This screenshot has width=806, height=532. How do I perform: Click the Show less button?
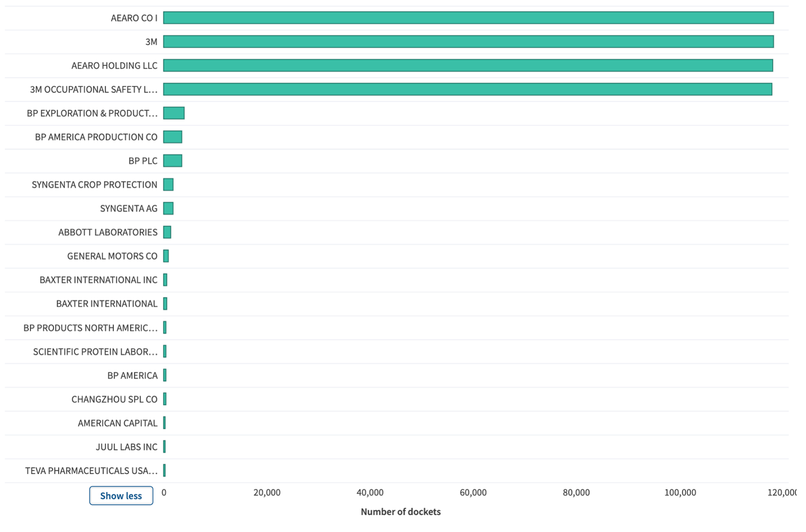[121, 496]
